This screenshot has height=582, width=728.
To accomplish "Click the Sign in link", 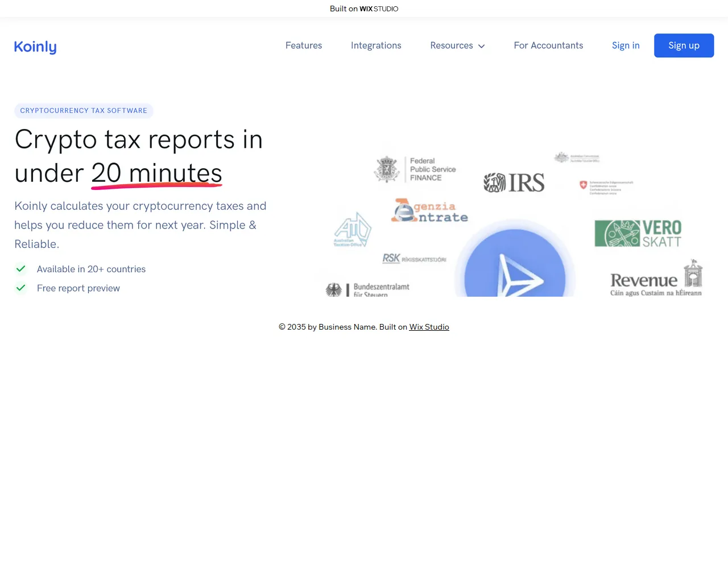I will 626,45.
